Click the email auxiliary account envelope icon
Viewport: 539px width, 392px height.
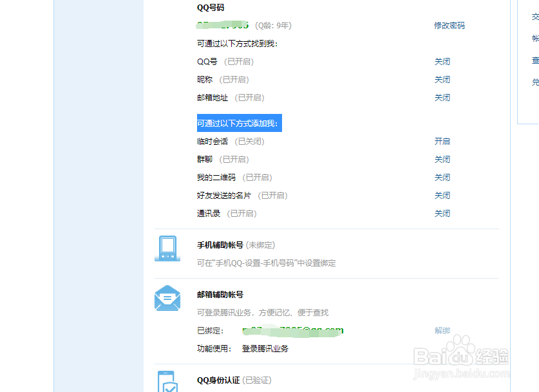click(x=167, y=298)
